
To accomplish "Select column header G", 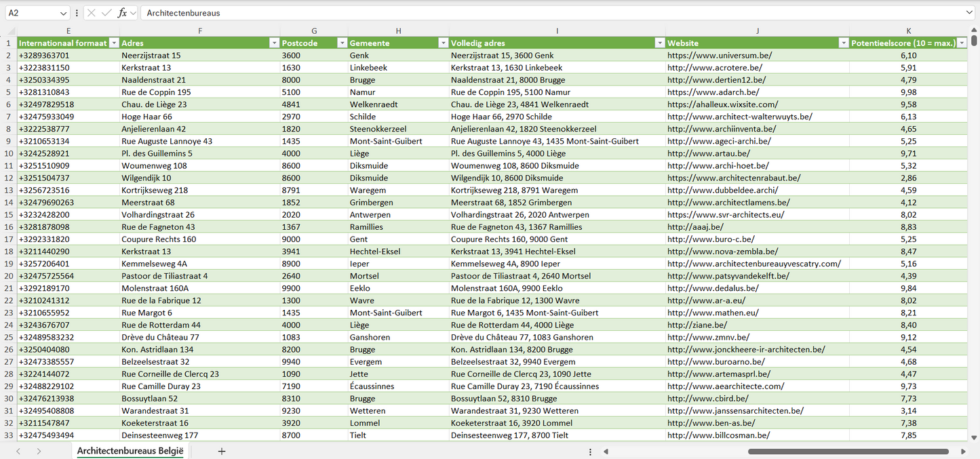I will click(x=314, y=31).
